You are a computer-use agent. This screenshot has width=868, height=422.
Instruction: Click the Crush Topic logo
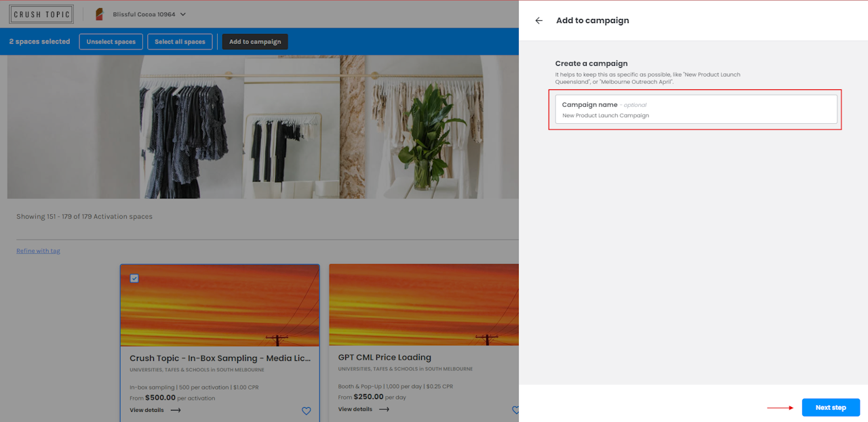click(41, 14)
